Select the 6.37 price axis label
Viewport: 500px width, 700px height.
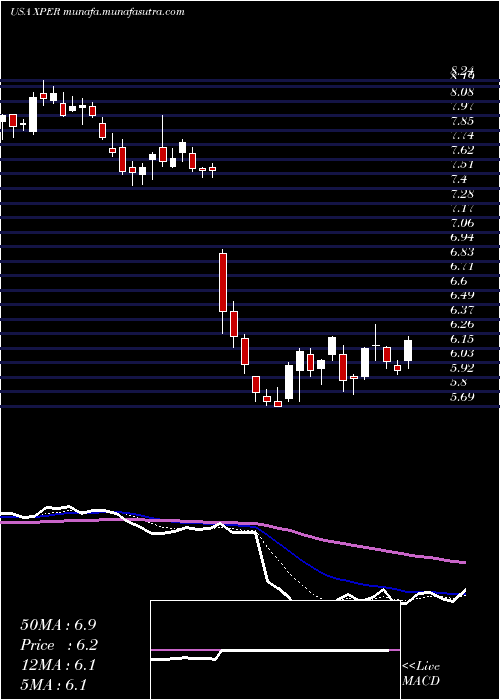pos(462,309)
